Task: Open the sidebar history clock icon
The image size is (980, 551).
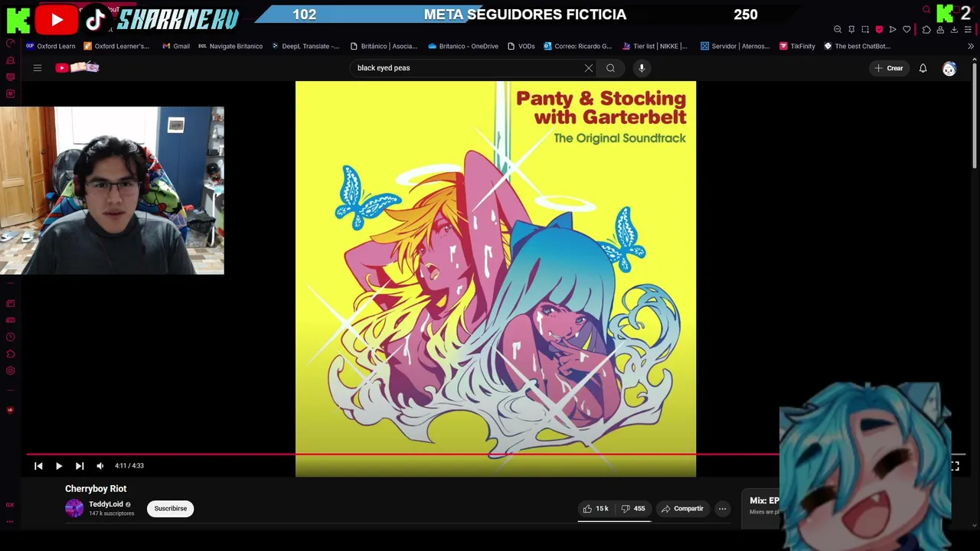Action: point(10,337)
